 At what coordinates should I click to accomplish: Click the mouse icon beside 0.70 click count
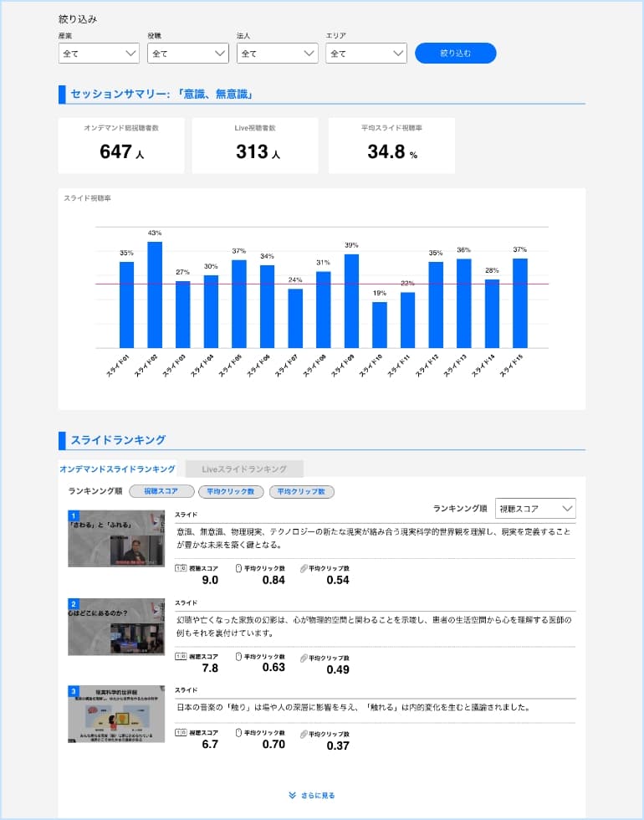click(239, 734)
